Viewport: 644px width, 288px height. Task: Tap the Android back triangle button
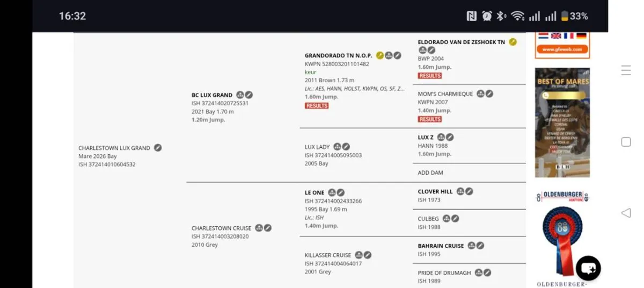tap(626, 213)
